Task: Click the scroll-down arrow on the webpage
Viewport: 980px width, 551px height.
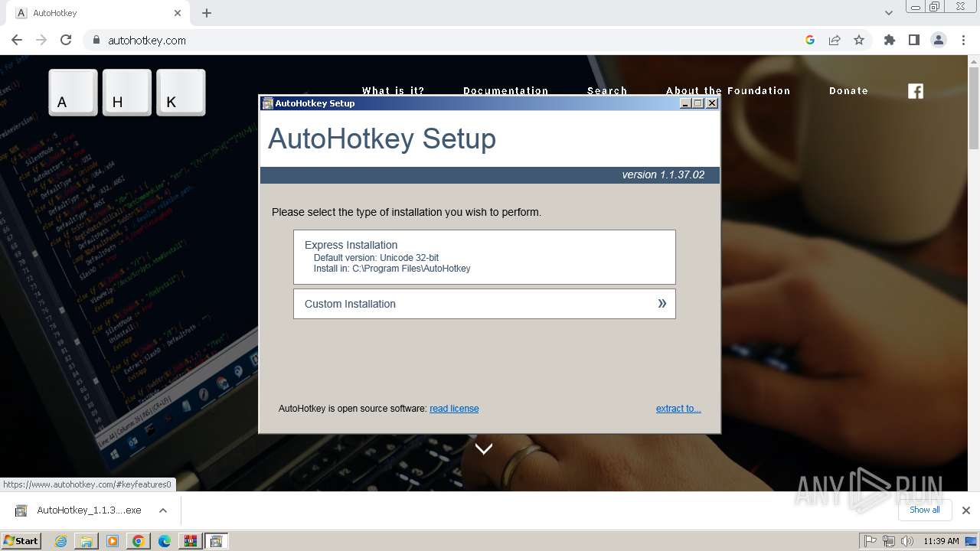Action: pos(484,448)
